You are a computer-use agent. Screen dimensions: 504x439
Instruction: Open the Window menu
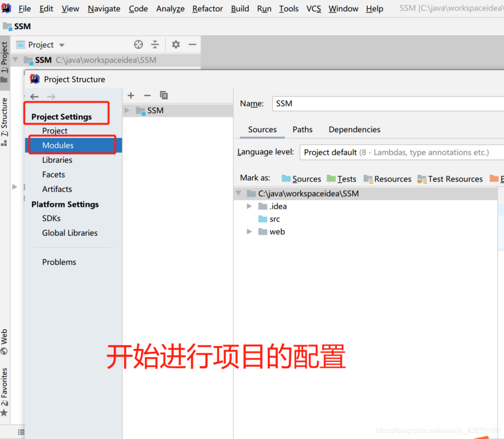coord(343,8)
